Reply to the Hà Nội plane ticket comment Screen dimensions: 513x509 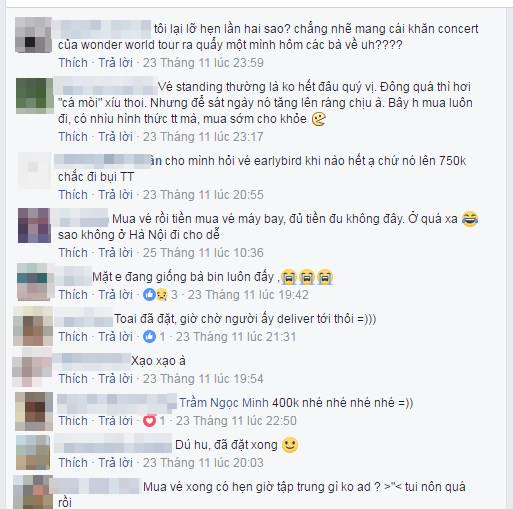[115, 253]
